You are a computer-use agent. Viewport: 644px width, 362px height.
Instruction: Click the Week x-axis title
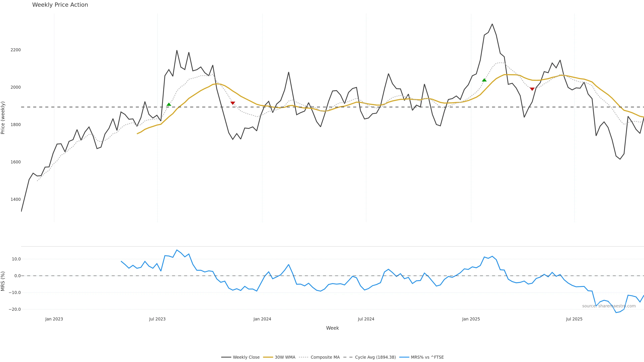332,328
